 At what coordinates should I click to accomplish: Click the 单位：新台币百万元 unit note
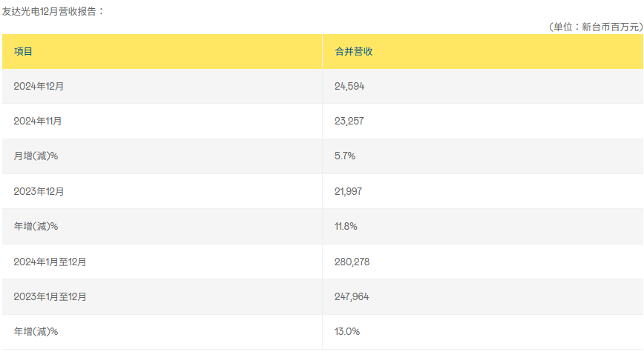(597, 27)
